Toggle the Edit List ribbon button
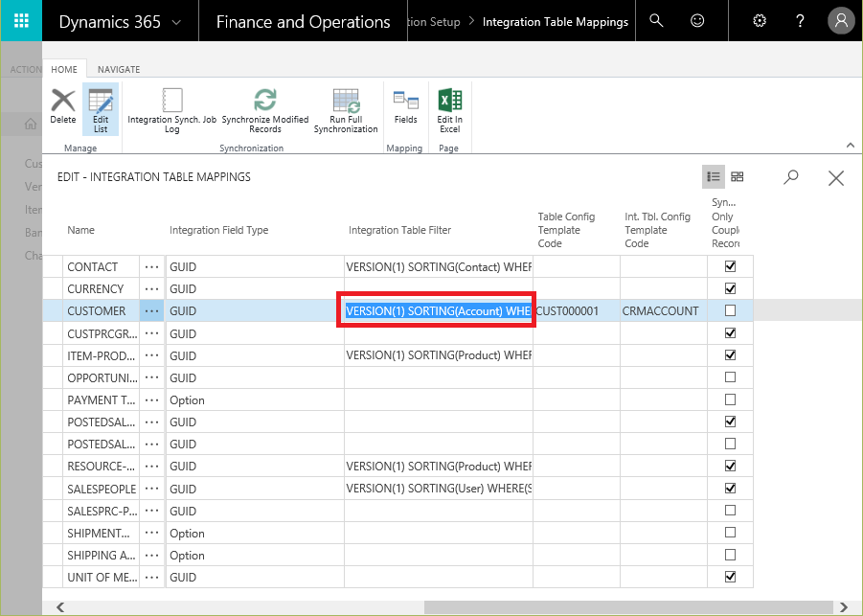The image size is (863, 616). (x=101, y=110)
